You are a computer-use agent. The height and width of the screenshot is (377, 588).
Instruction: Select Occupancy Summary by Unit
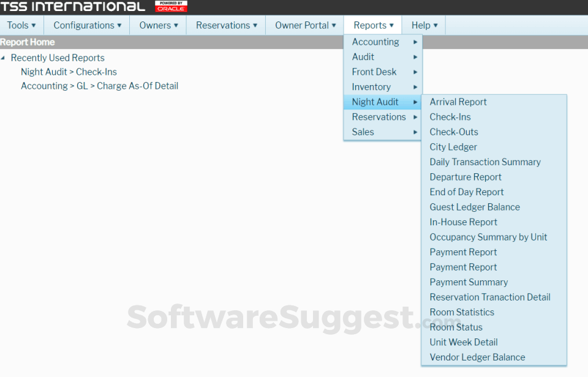point(488,237)
